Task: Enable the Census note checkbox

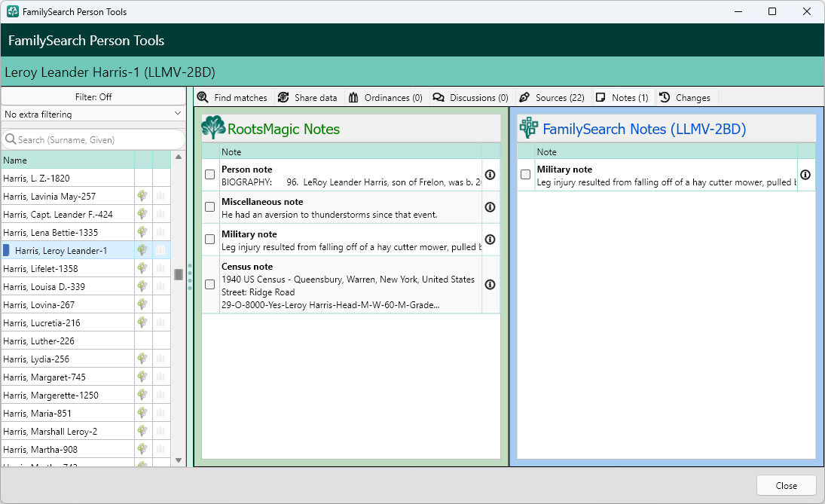Action: [x=210, y=285]
